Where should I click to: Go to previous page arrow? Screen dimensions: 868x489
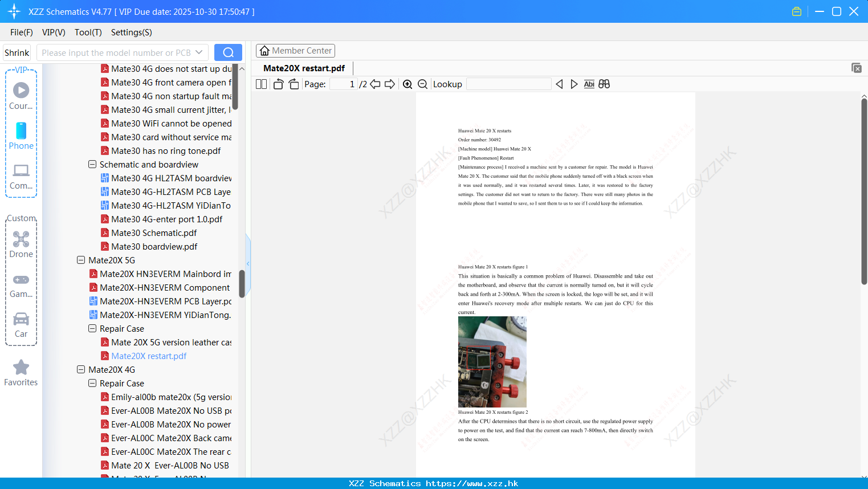[x=375, y=84]
